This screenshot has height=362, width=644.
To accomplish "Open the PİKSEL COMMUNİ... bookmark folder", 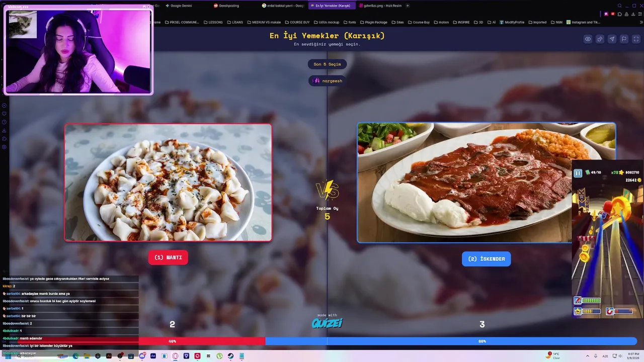I will [x=182, y=22].
